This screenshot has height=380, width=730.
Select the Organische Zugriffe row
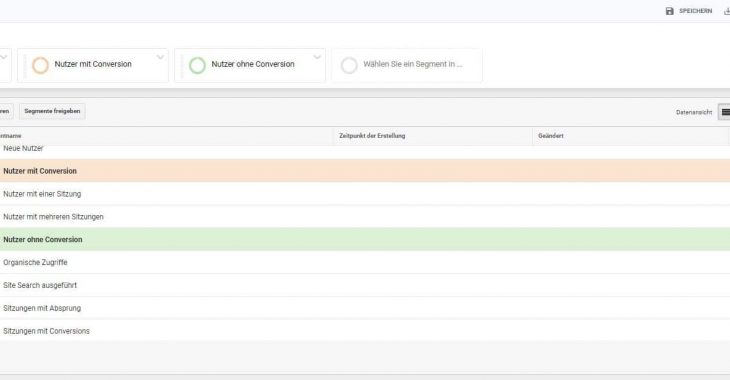coord(365,262)
